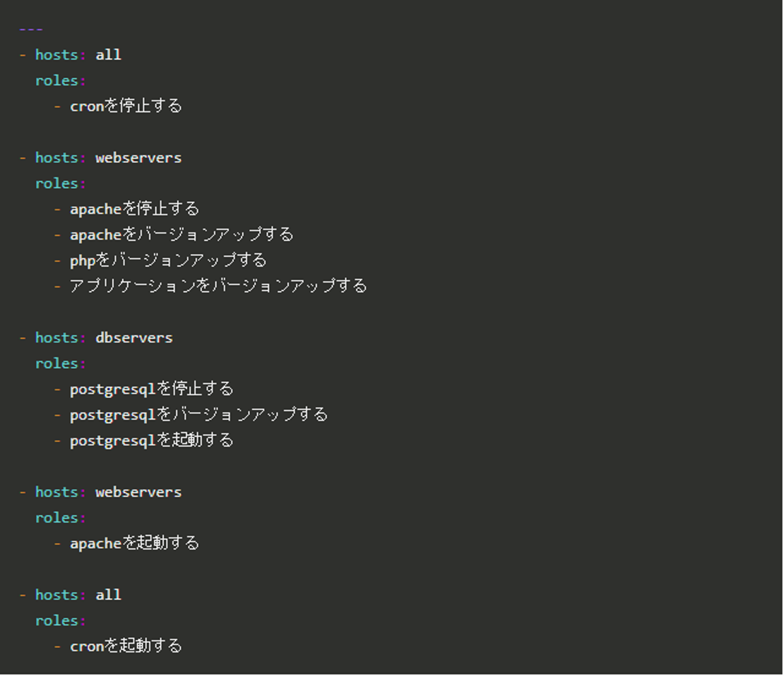Click 'all' in the last hosts line

[108, 595]
